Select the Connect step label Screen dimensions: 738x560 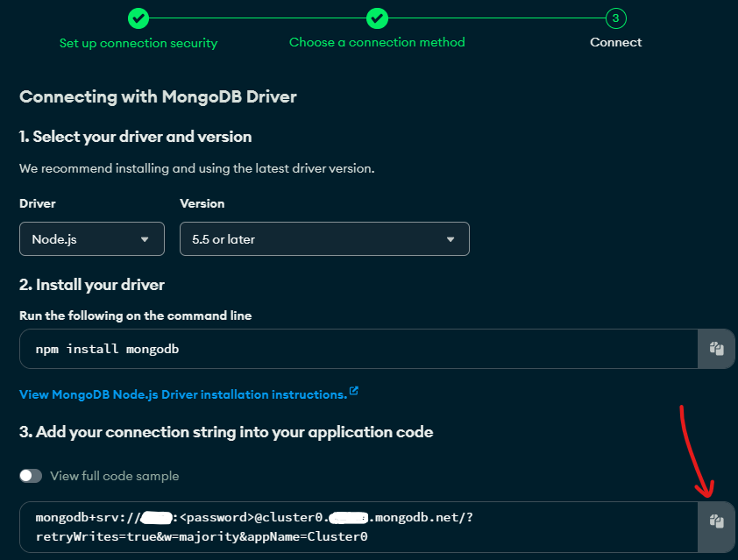pyautogui.click(x=615, y=42)
